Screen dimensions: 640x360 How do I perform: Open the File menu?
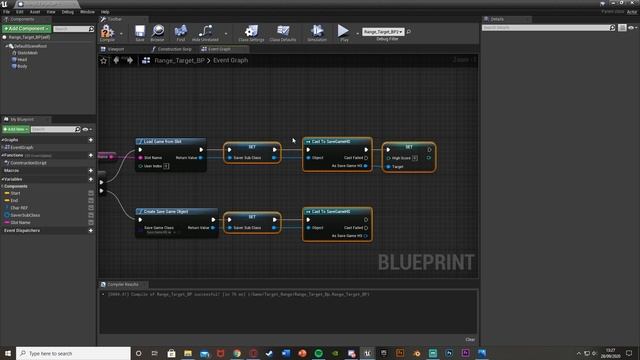tap(7, 12)
